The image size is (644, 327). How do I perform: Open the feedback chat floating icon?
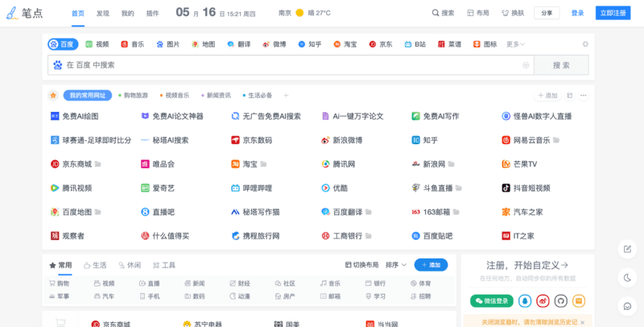click(x=627, y=306)
